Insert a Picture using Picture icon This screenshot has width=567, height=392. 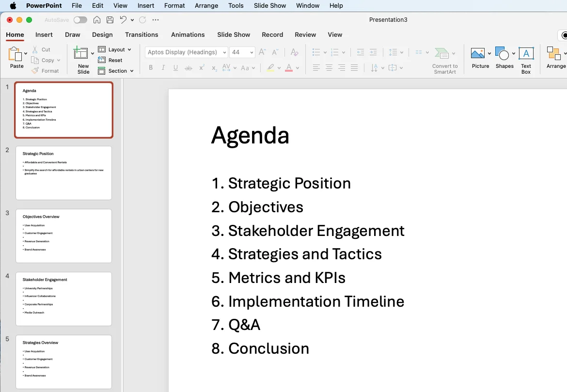pyautogui.click(x=478, y=53)
